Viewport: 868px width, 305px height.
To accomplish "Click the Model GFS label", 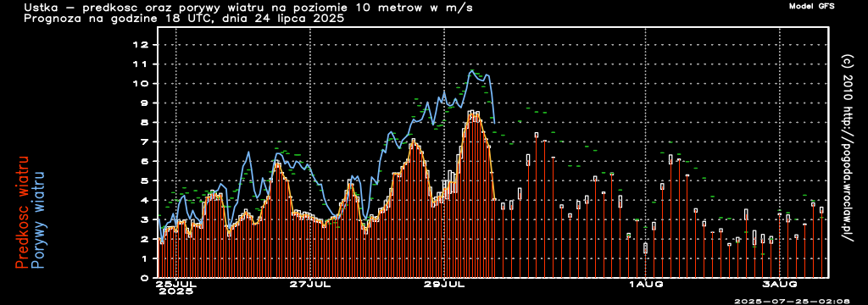I will point(811,6).
